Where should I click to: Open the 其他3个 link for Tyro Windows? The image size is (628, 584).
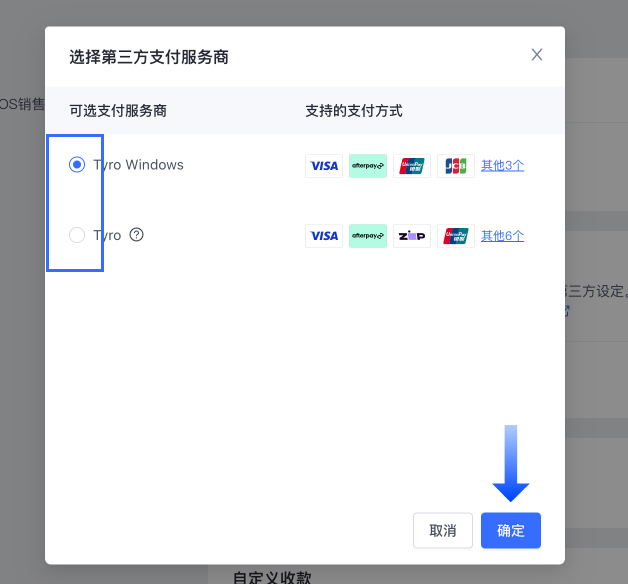[x=502, y=165]
